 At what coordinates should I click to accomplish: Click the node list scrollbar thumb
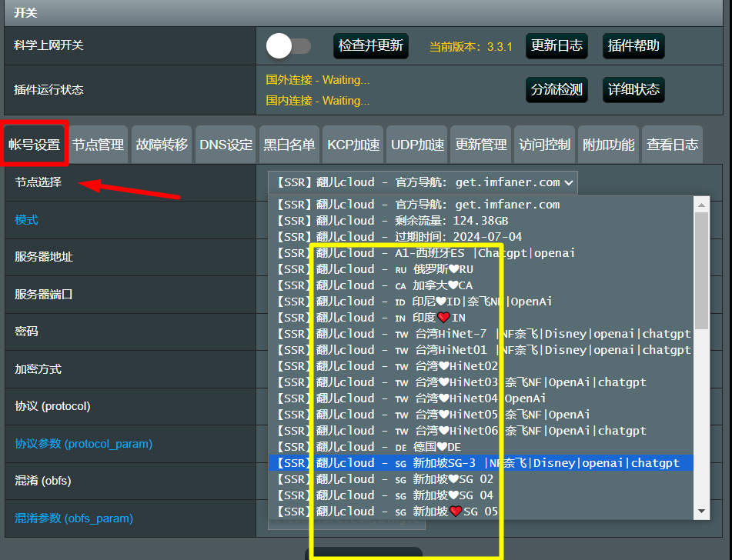[701, 271]
